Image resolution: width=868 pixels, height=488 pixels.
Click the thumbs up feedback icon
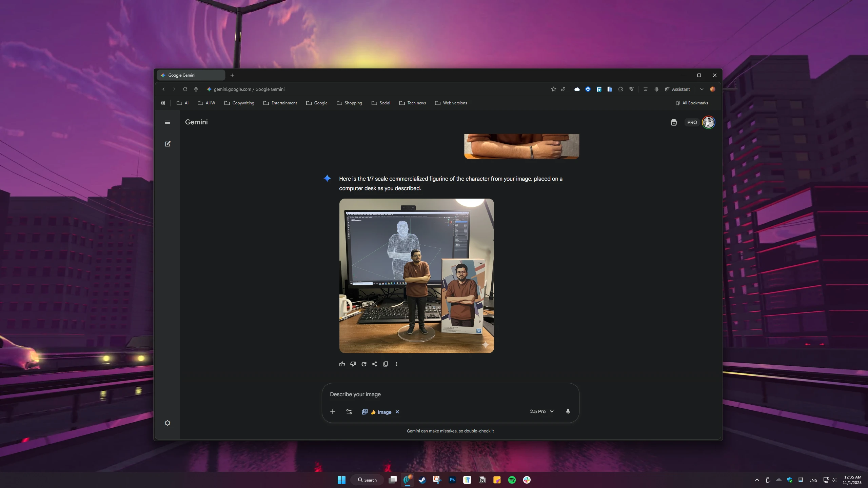click(x=342, y=364)
